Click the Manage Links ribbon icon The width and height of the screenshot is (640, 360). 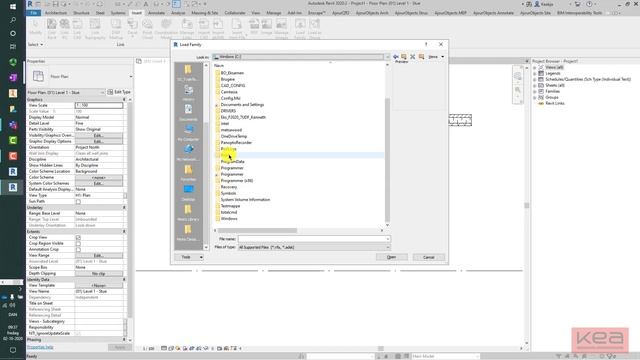coord(187,28)
